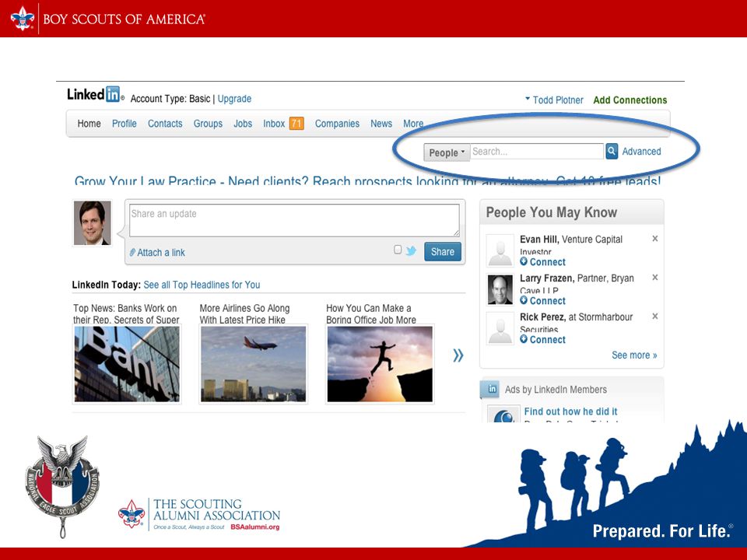Click the Inbox 71 unread badge
The image size is (747, 560).
[296, 124]
